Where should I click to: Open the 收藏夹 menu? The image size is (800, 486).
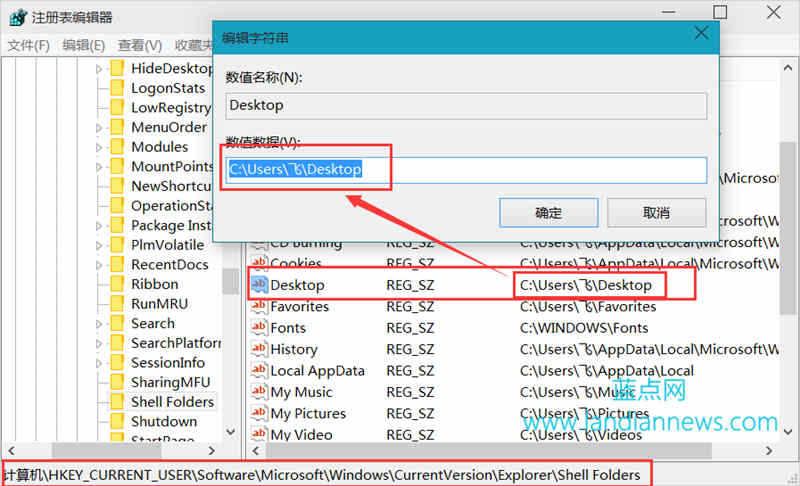point(193,45)
